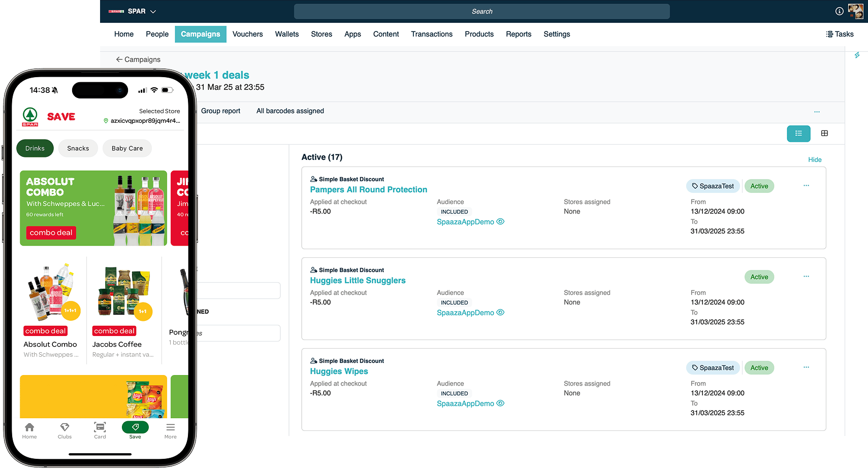
Task: Tap the Jacobs Coffee product tile
Action: [124, 310]
